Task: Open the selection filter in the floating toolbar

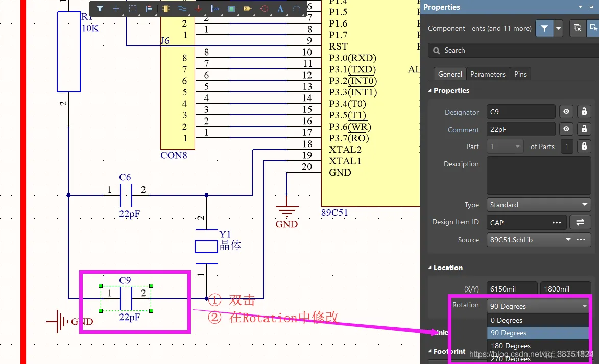Action: pos(100,8)
